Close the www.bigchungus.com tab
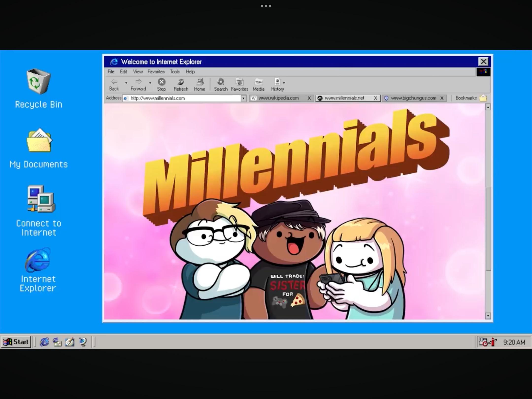The image size is (532, 399). coord(442,98)
